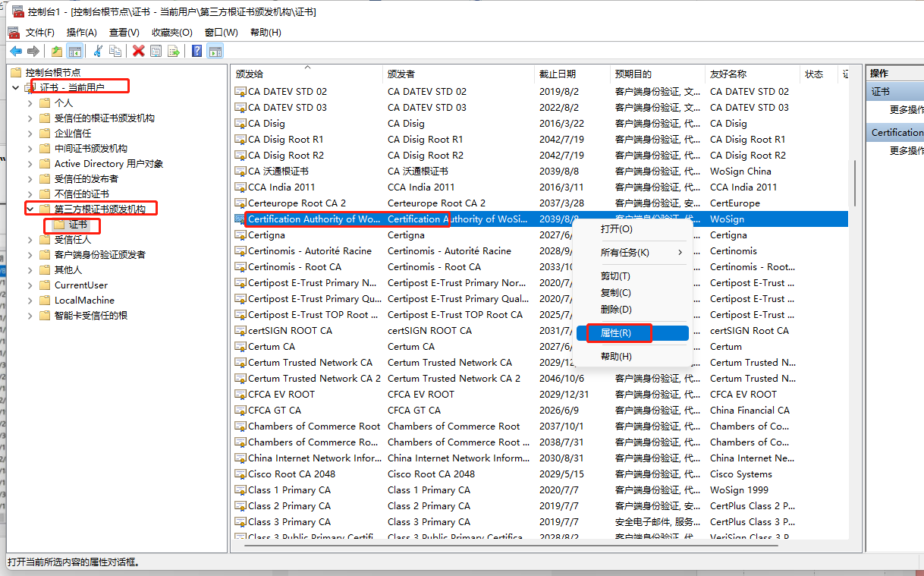Click the console toolbox icon beside 文件 menu
924x576 pixels.
tap(13, 32)
